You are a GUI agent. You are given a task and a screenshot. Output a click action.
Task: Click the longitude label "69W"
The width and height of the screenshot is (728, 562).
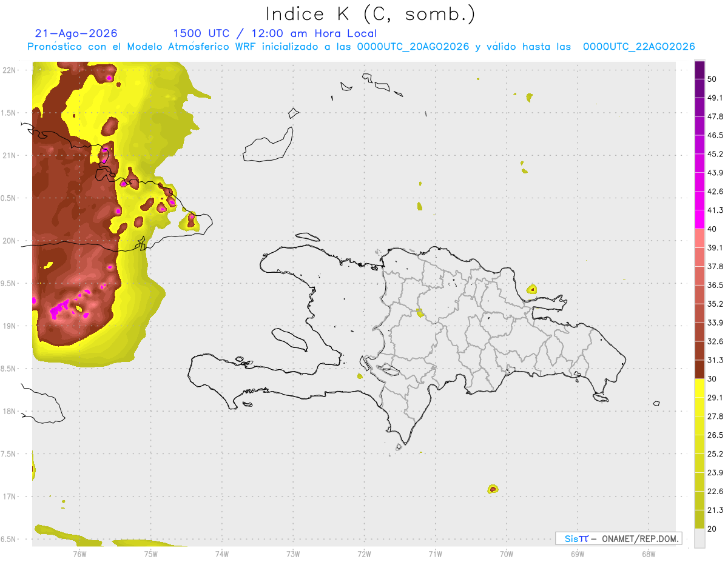(x=578, y=554)
